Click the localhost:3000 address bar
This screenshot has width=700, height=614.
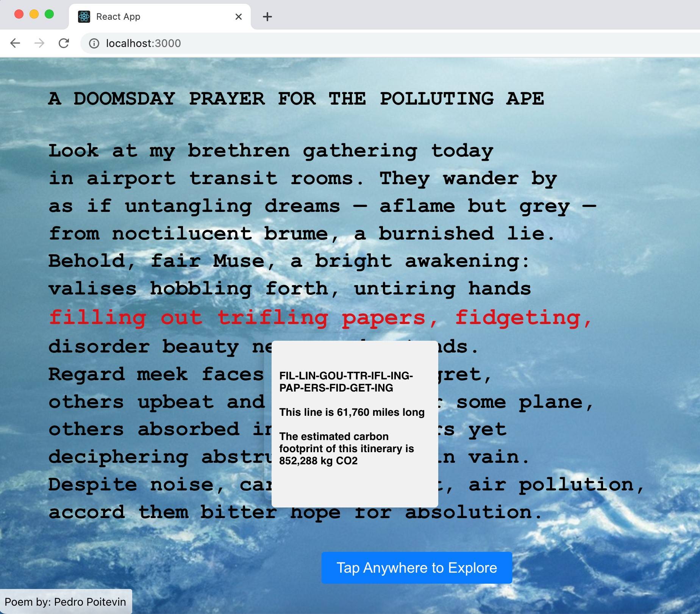pyautogui.click(x=341, y=43)
